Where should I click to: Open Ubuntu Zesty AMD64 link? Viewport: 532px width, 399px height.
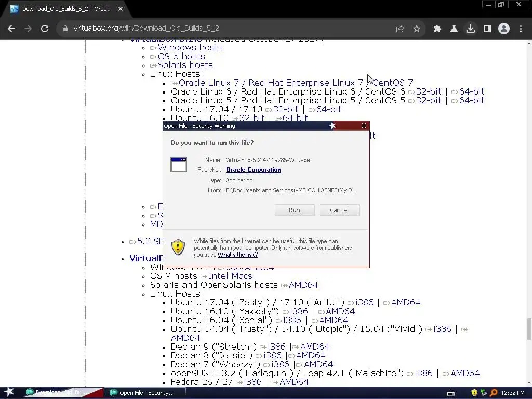click(x=405, y=303)
